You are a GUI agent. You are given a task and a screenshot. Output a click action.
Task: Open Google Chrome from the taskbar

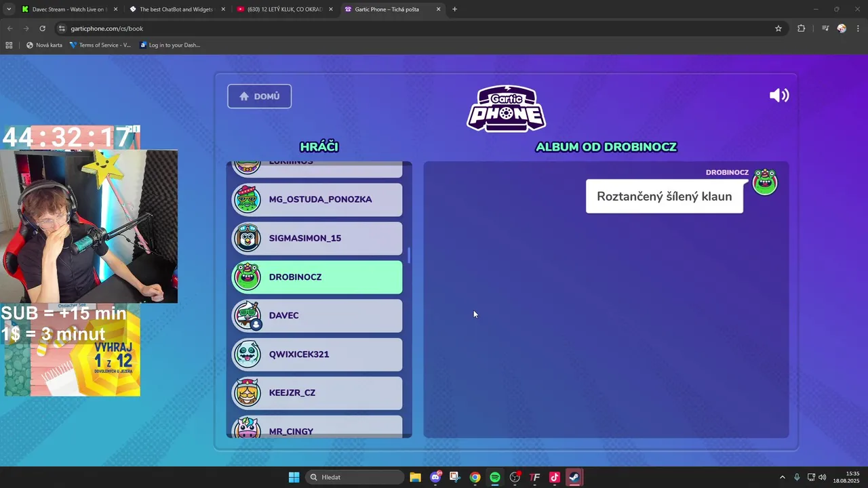coord(475,477)
